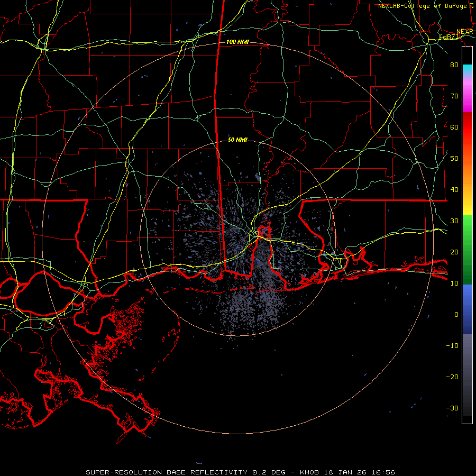Click the "[dBZ]" units label above color bar
476x476 pixels.
[450, 37]
